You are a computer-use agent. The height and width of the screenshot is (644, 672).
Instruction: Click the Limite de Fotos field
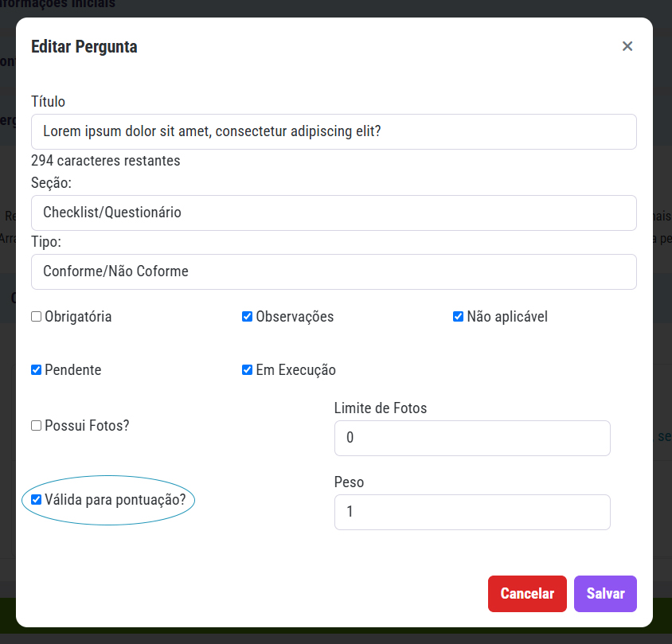point(472,438)
